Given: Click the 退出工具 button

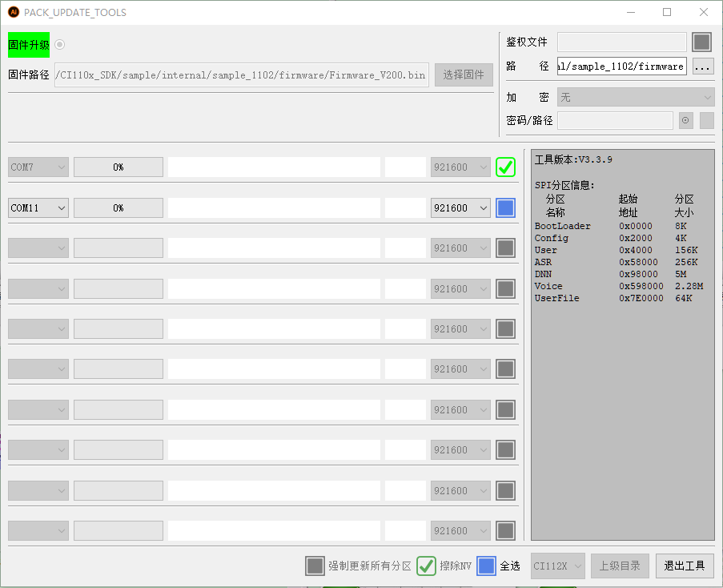Looking at the screenshot, I should point(685,566).
